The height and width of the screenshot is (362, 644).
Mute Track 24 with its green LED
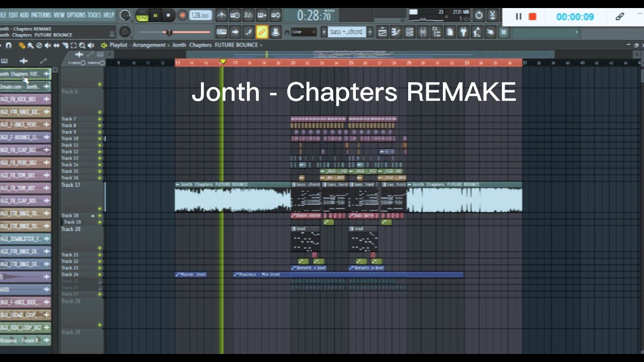pos(100,275)
